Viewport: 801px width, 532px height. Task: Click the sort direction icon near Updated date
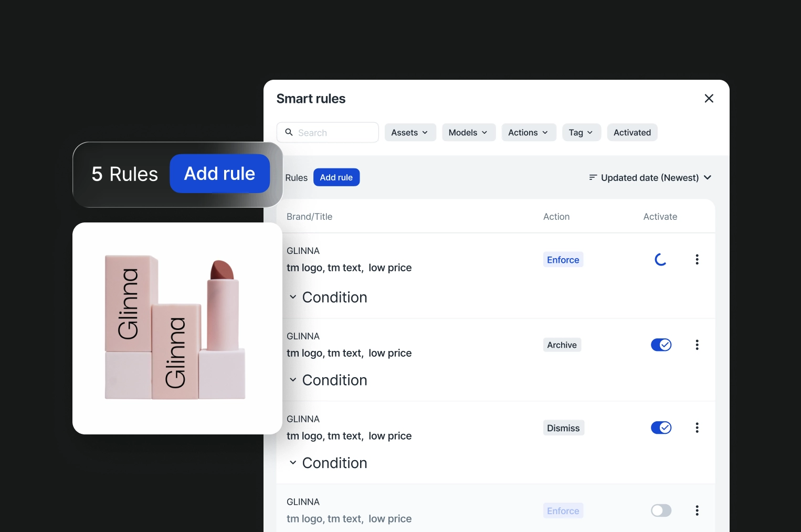[x=593, y=177]
